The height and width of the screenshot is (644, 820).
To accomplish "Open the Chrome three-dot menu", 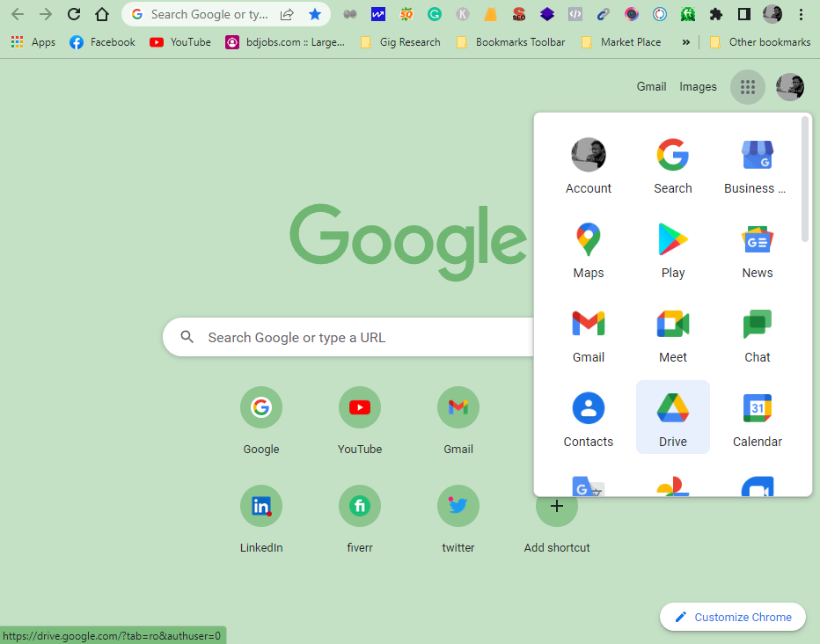I will click(x=801, y=14).
